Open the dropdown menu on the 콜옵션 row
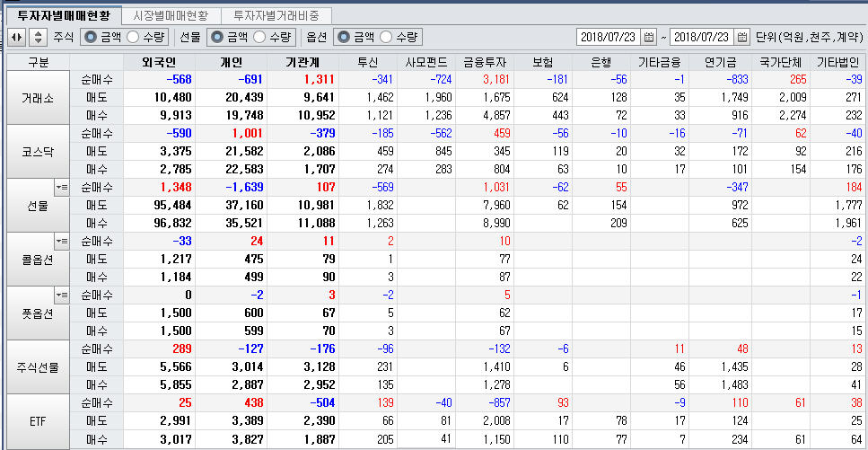 [x=61, y=241]
